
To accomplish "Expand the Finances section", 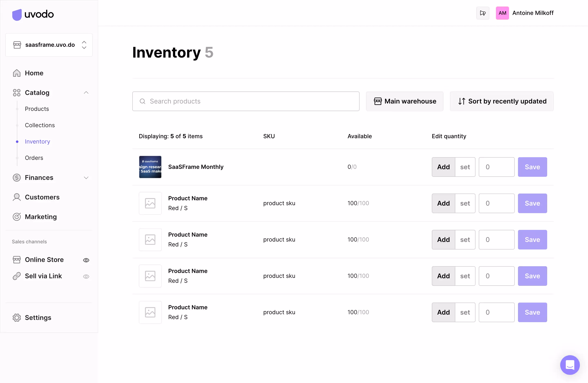I will tap(86, 177).
